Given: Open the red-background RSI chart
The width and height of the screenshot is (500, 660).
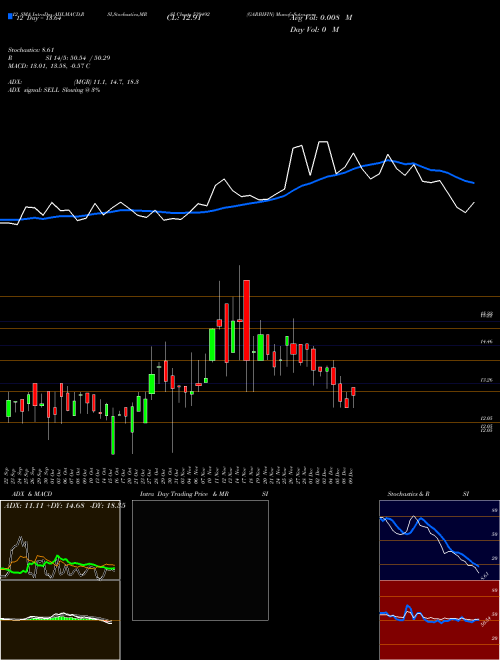Looking at the screenshot, I should coord(439,620).
